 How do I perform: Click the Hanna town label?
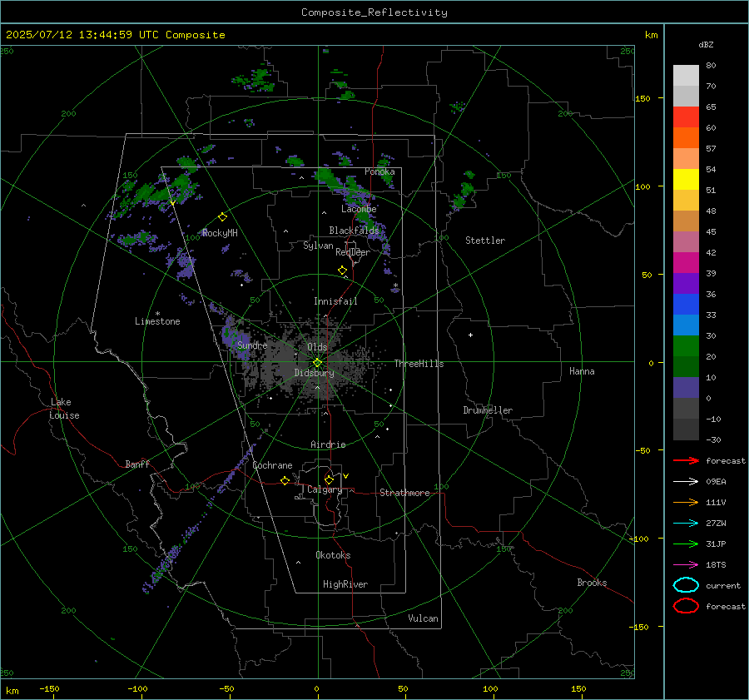pyautogui.click(x=582, y=371)
